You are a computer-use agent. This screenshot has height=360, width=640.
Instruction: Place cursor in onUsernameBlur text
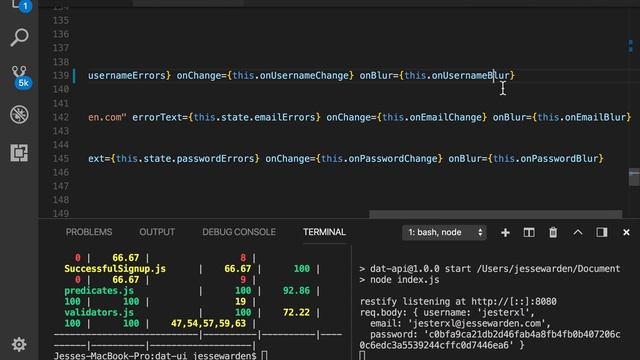pyautogui.click(x=471, y=76)
